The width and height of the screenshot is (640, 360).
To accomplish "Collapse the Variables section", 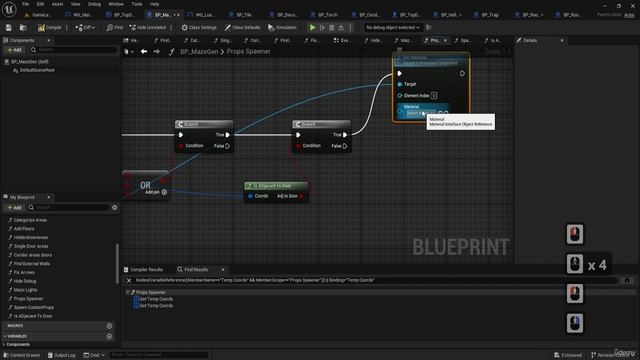I will pyautogui.click(x=4, y=336).
